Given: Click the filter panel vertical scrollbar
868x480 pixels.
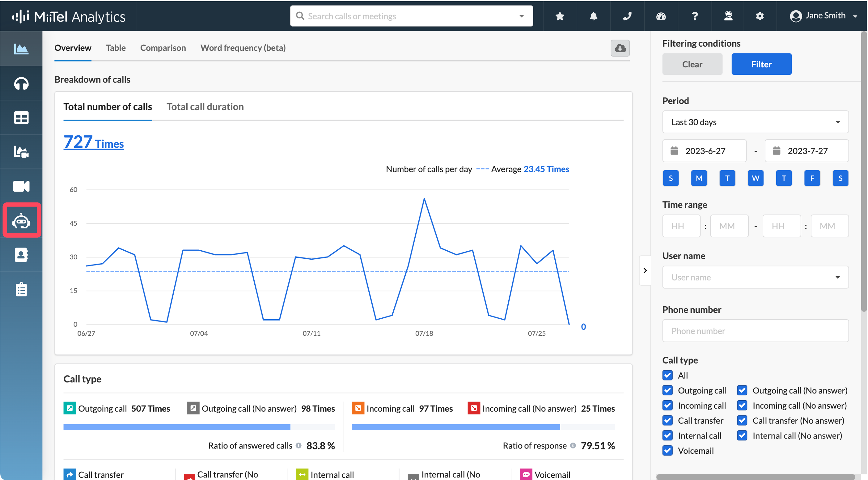Looking at the screenshot, I should click(x=863, y=172).
